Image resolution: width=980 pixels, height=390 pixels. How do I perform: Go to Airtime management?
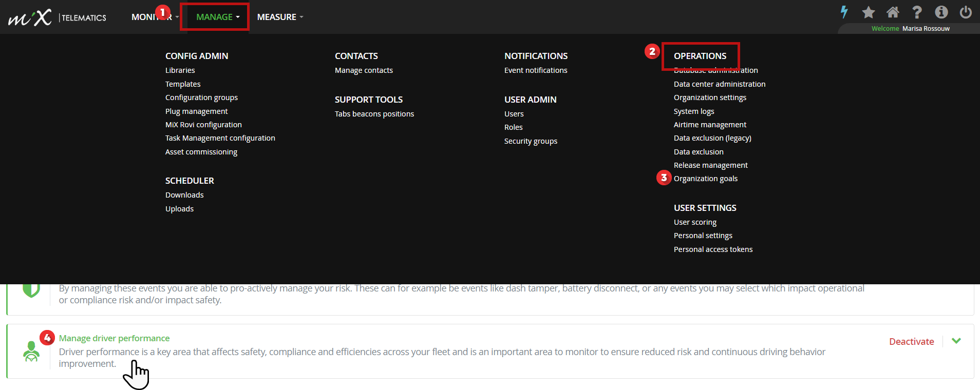tap(710, 125)
